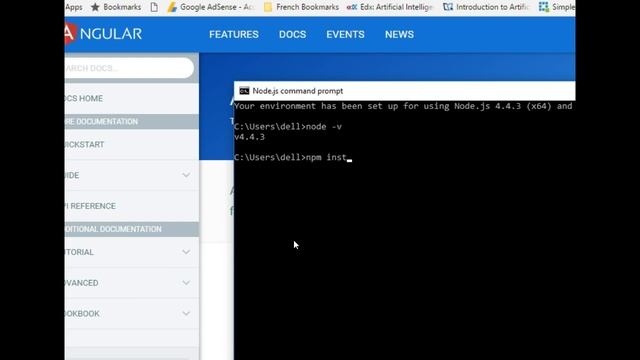Viewport: 640px width, 360px height.
Task: Click the Cookbook sidebar label
Action: (82, 314)
